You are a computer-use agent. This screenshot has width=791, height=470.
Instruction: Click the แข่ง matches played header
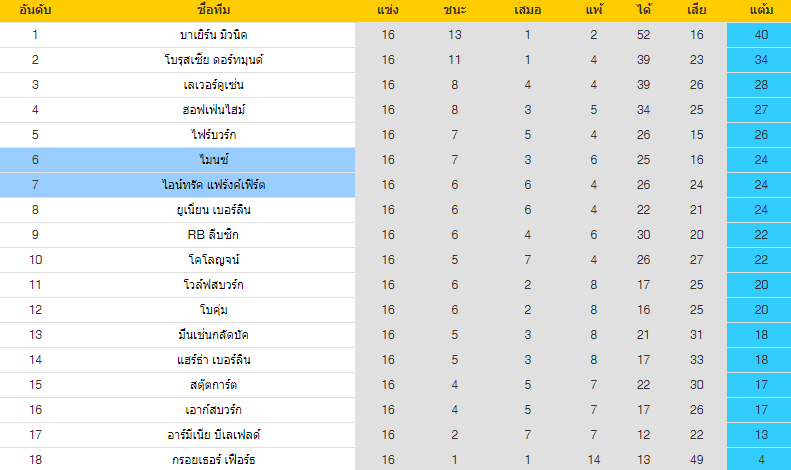pyautogui.click(x=388, y=10)
